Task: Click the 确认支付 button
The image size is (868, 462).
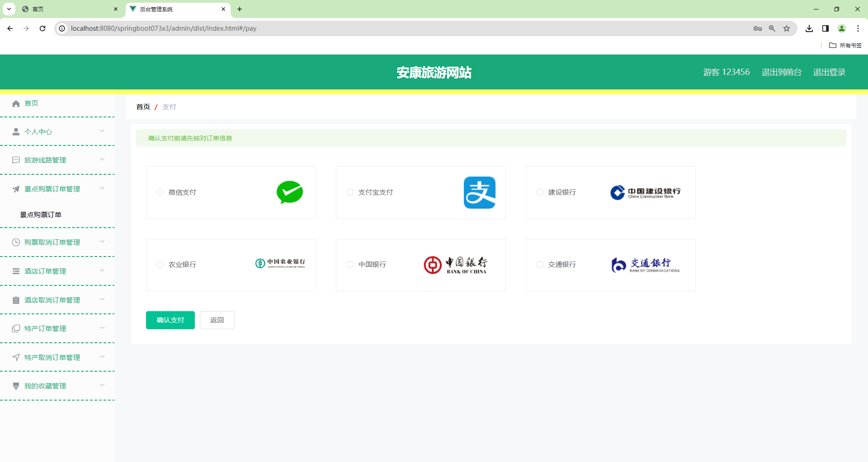Action: [170, 320]
